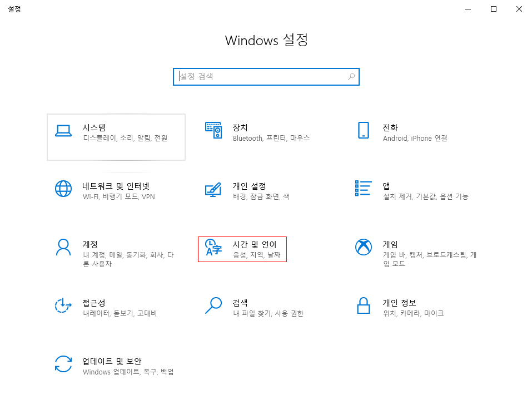Click the 전화 phone icon

tap(364, 130)
